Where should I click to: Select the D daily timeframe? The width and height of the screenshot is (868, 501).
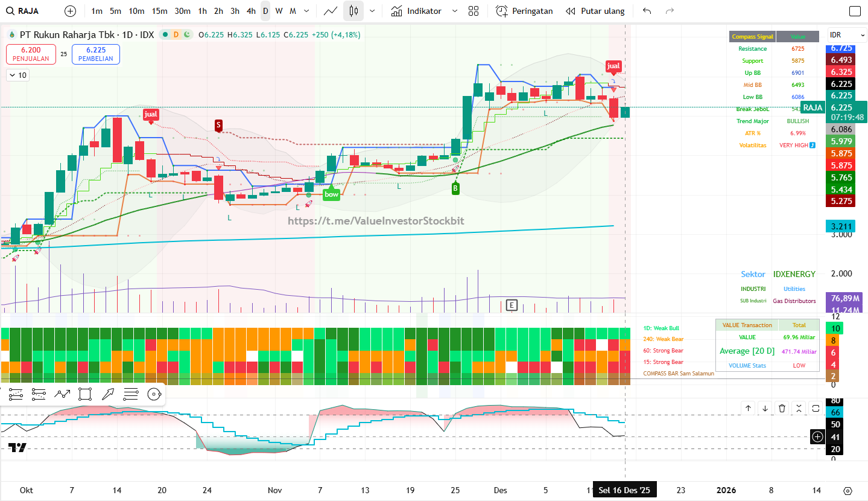tap(265, 11)
